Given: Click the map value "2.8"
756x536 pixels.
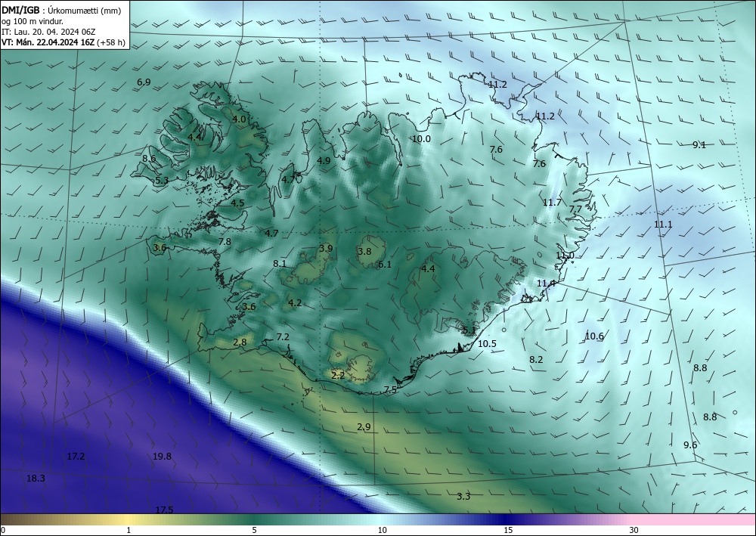Looking at the screenshot, I should click(240, 342).
